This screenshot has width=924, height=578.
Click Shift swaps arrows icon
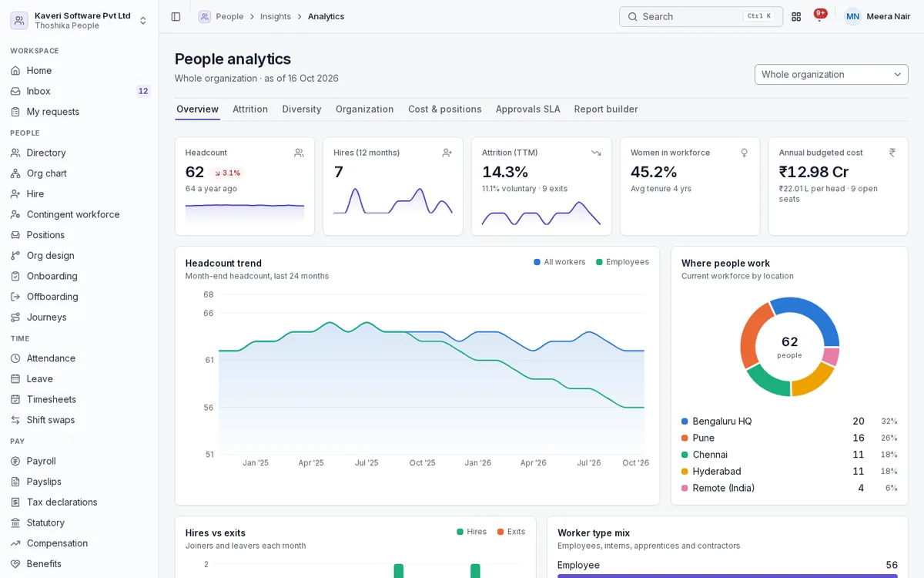15,420
